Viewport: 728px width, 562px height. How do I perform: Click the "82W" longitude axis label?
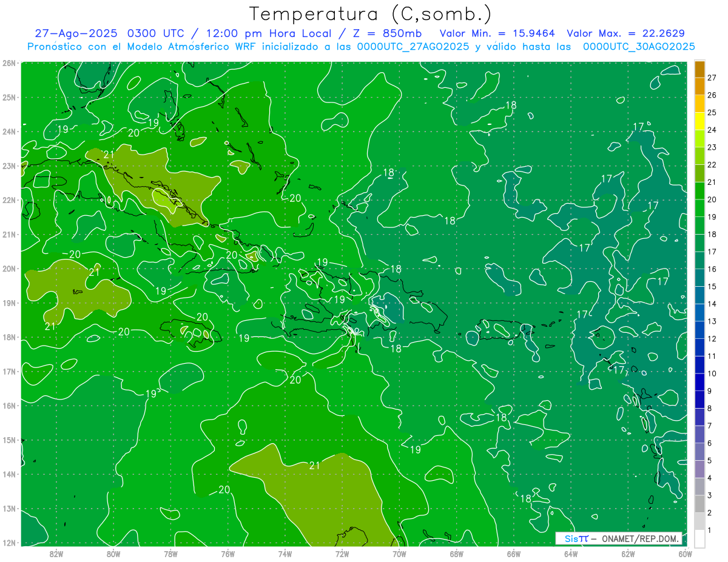56,553
